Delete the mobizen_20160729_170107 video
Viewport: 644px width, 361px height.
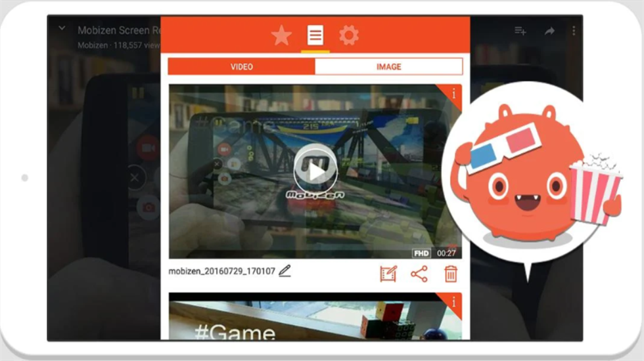tap(451, 274)
